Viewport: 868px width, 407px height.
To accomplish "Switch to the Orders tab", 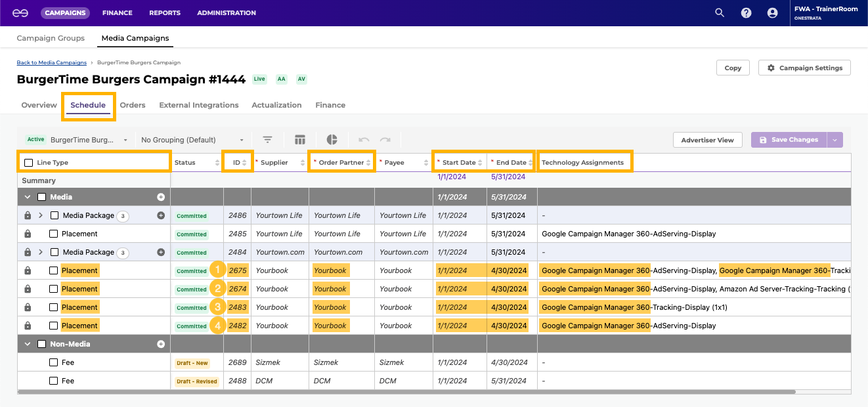I will 133,105.
